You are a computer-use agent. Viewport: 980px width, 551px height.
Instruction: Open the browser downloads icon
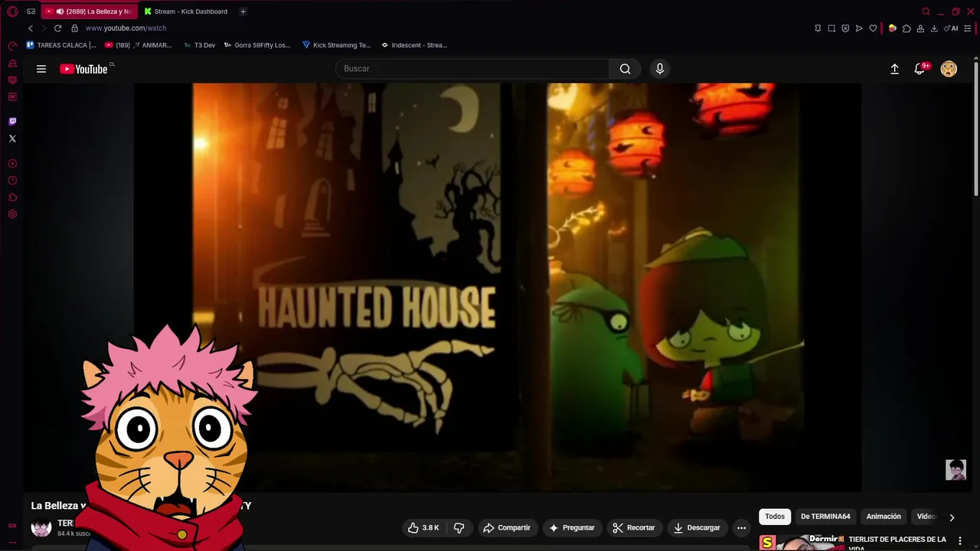pyautogui.click(x=934, y=28)
